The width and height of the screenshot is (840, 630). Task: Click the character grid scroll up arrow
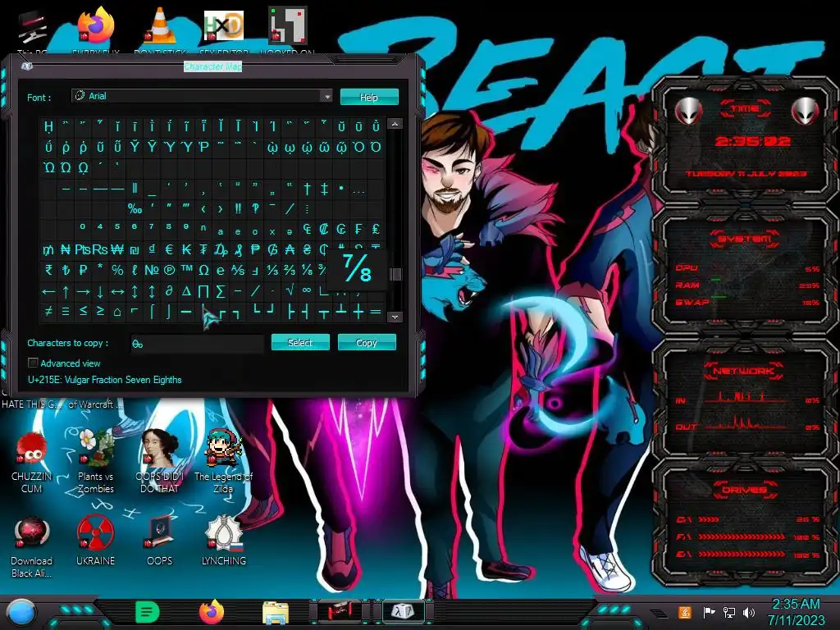(x=395, y=125)
